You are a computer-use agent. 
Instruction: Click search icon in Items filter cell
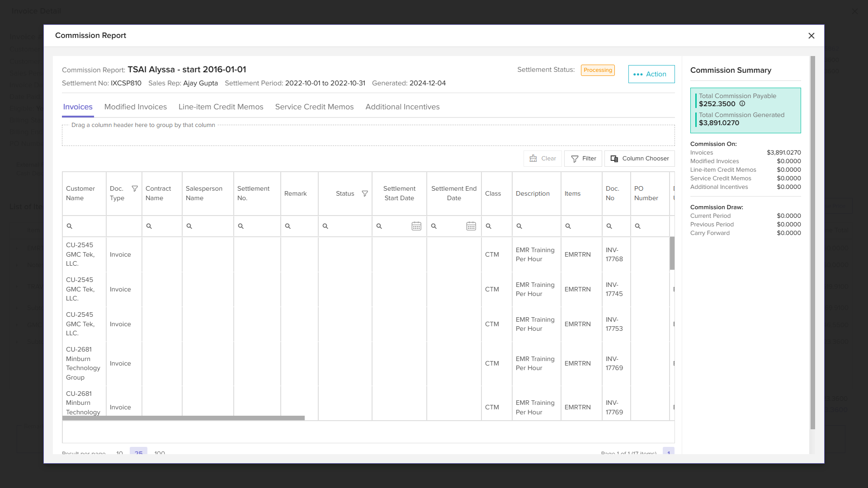pyautogui.click(x=568, y=226)
